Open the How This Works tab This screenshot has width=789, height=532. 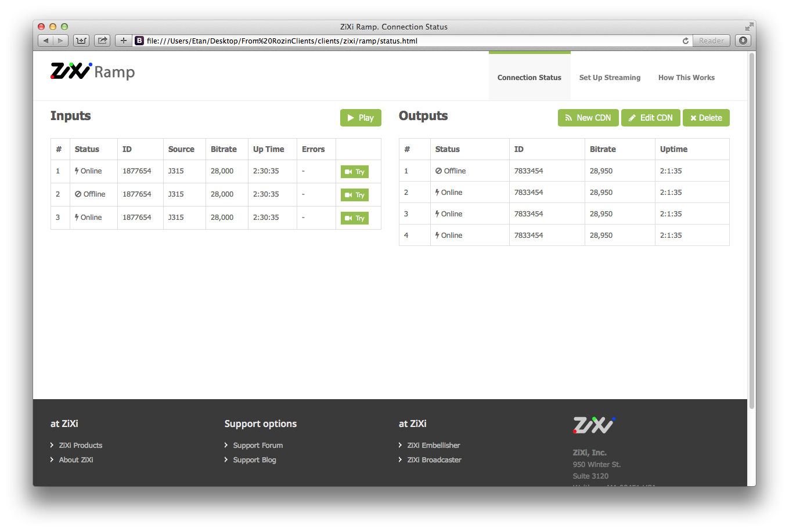click(686, 77)
